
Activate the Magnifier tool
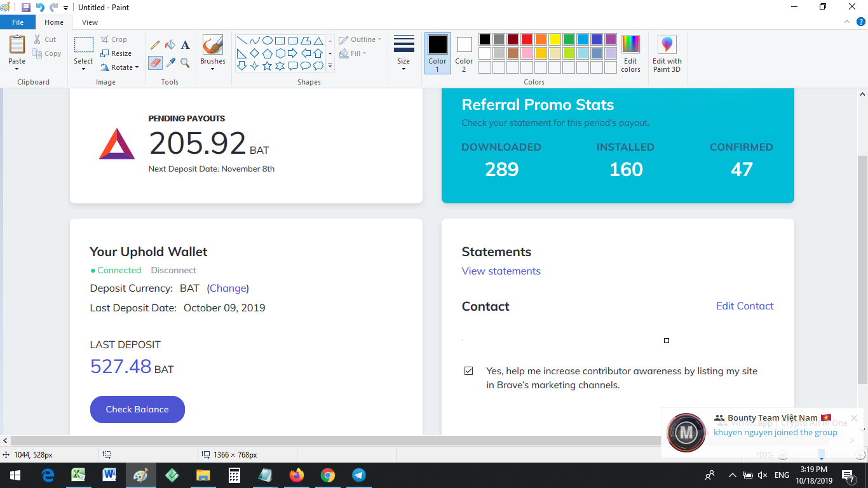pos(185,62)
